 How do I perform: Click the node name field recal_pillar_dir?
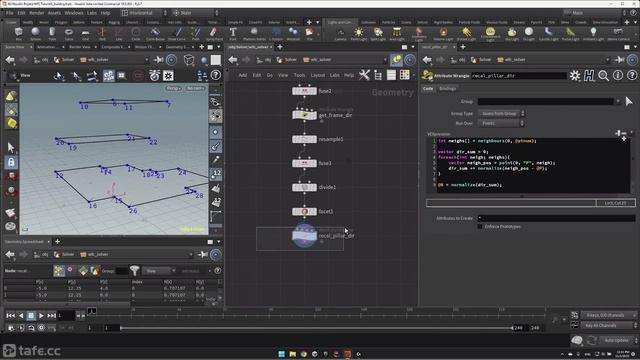(519, 76)
